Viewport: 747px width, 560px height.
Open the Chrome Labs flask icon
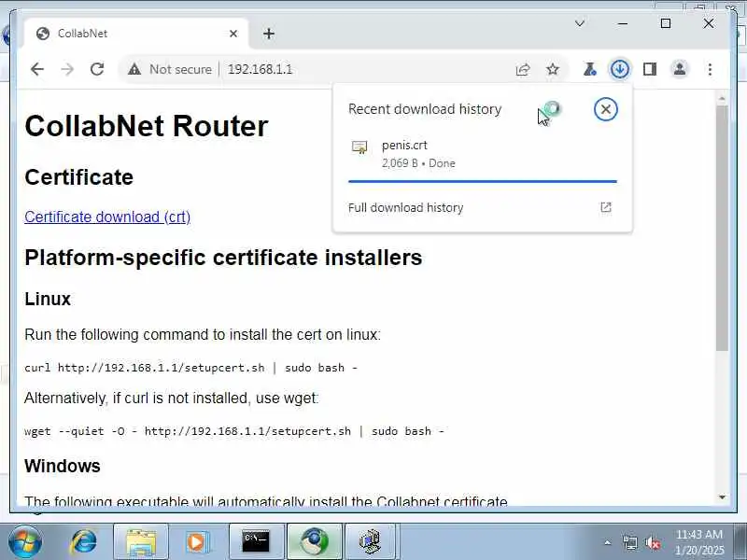pos(590,69)
